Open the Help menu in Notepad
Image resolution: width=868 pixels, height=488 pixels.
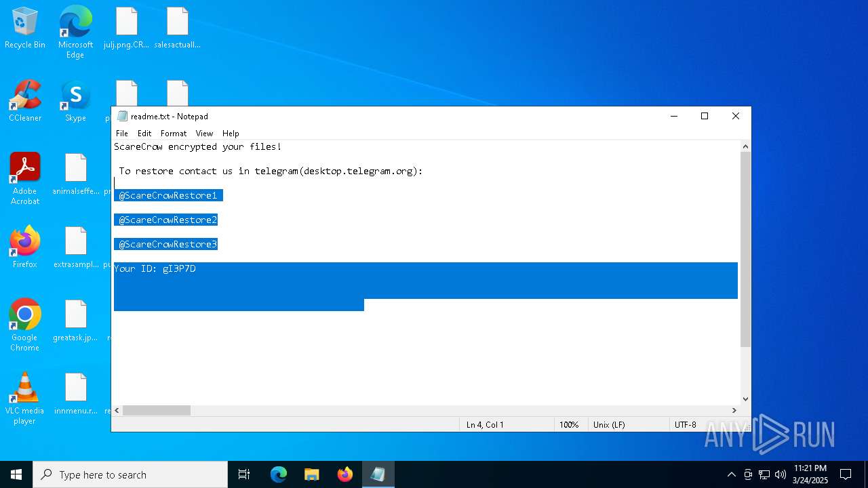(231, 134)
